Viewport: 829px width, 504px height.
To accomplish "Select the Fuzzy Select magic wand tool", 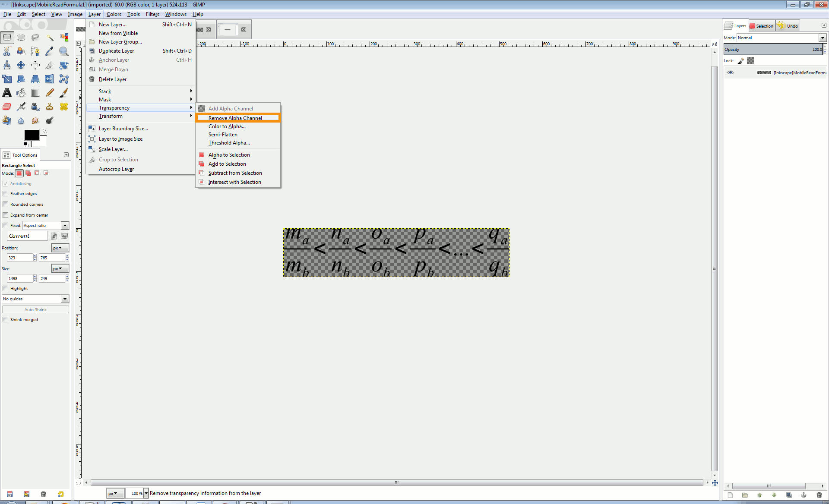I will coord(50,38).
